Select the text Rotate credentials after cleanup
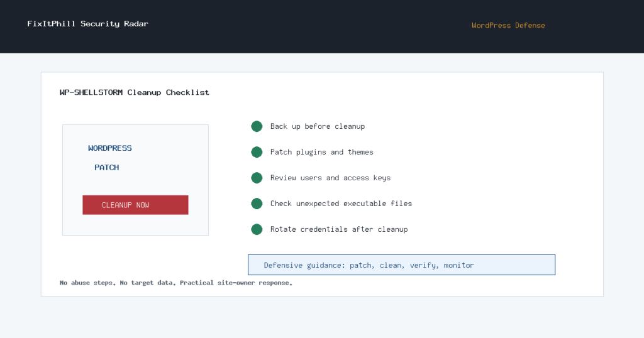This screenshot has height=338, width=644. (339, 229)
